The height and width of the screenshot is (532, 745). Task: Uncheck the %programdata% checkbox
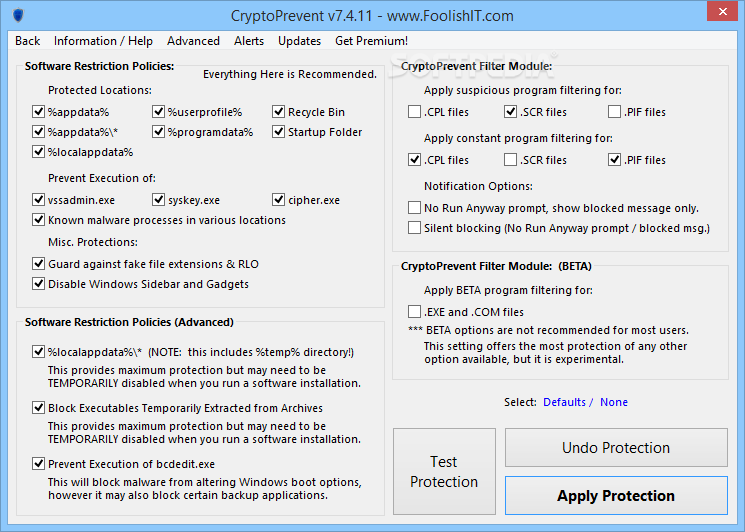[159, 132]
